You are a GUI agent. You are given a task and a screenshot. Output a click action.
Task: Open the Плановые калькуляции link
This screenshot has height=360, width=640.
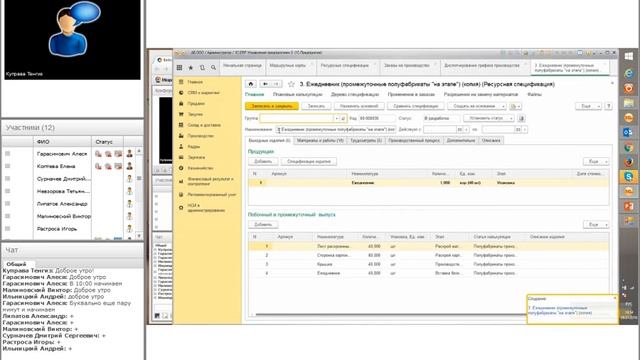coord(298,95)
